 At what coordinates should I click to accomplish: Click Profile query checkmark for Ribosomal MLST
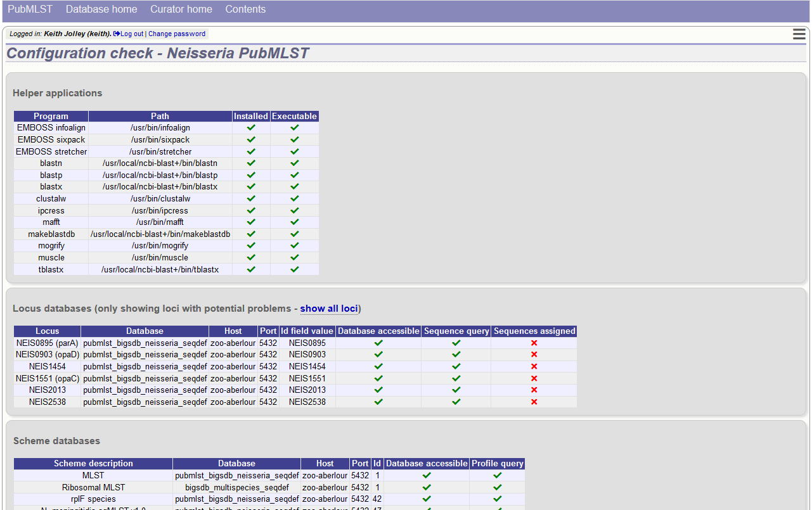point(498,487)
